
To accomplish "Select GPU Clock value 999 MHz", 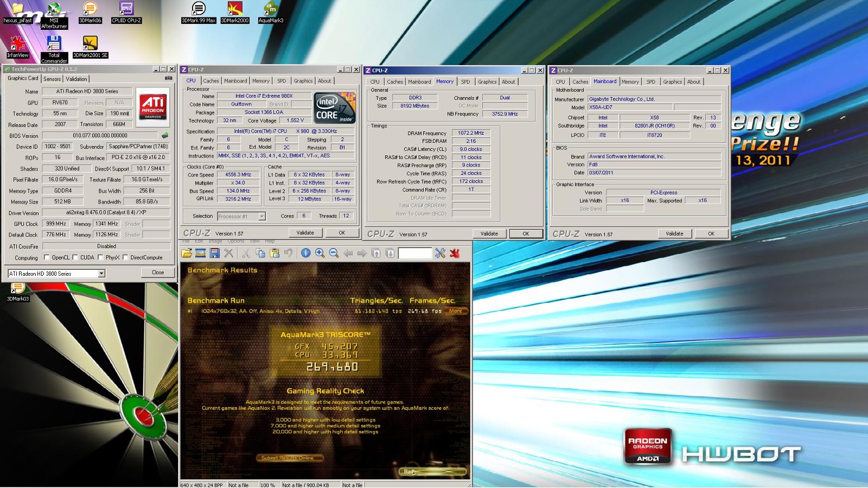I will tap(55, 224).
